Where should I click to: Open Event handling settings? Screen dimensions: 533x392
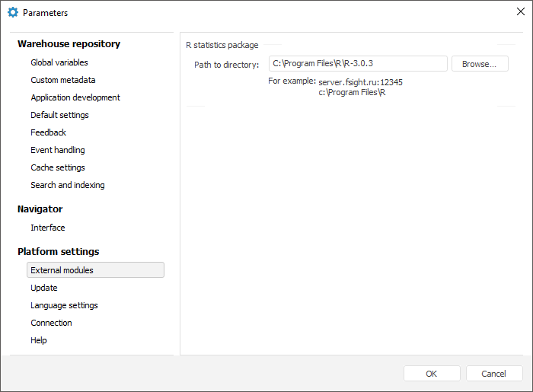pos(58,150)
